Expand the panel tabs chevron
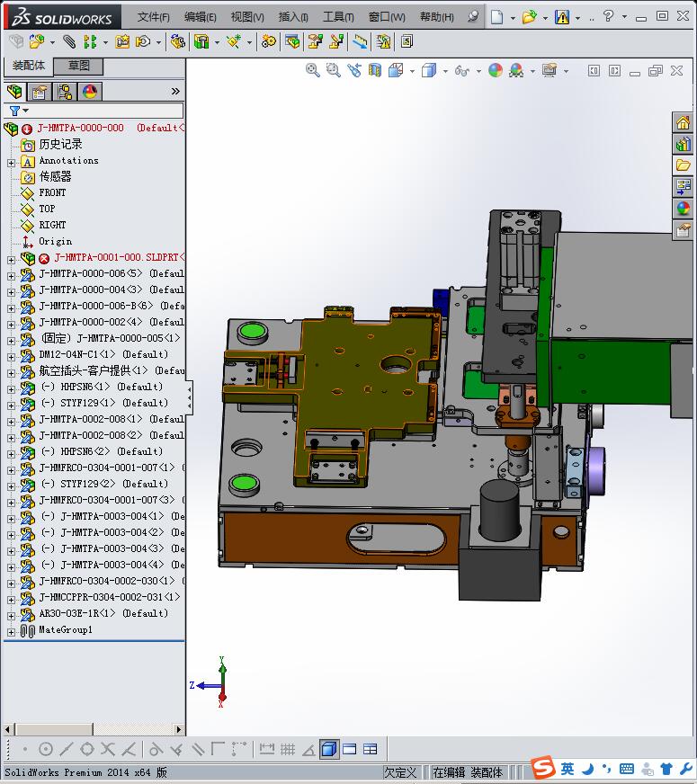Screen dimensions: 697x784 click(175, 92)
